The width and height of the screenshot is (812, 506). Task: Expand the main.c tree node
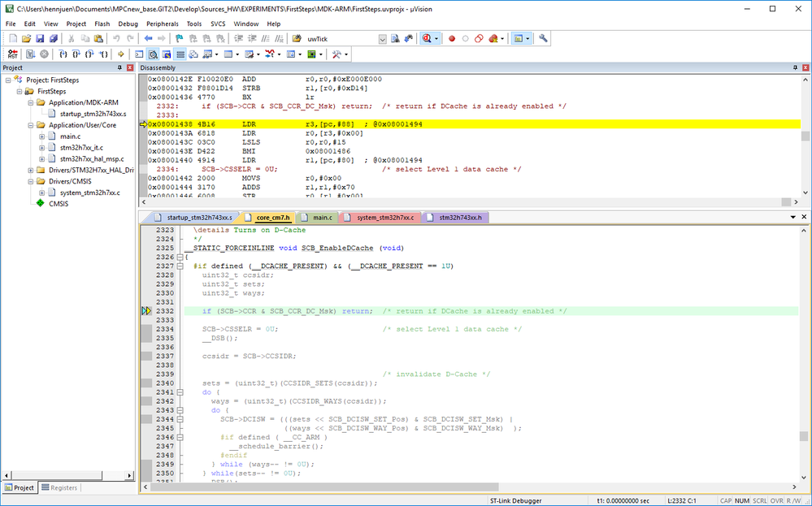coord(41,136)
